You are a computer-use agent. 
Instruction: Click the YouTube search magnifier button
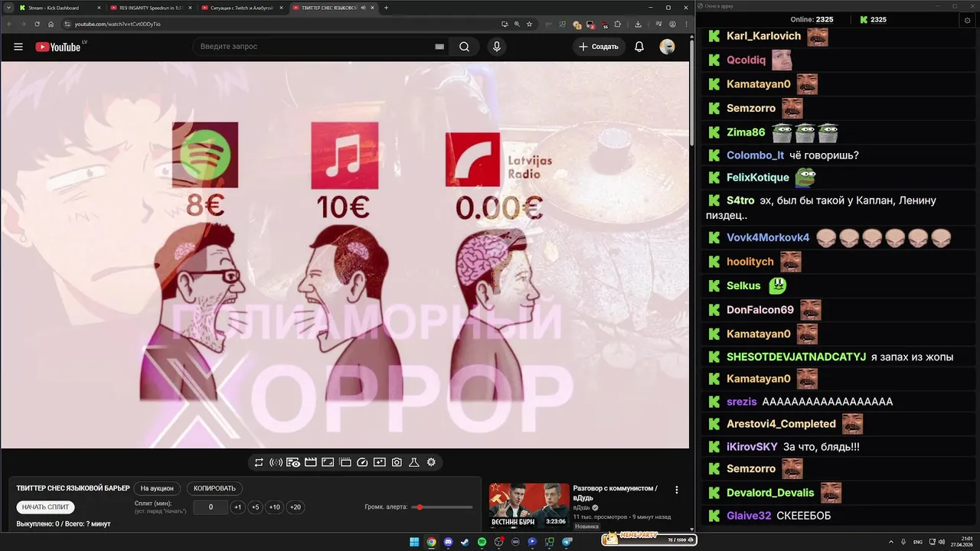coord(465,47)
